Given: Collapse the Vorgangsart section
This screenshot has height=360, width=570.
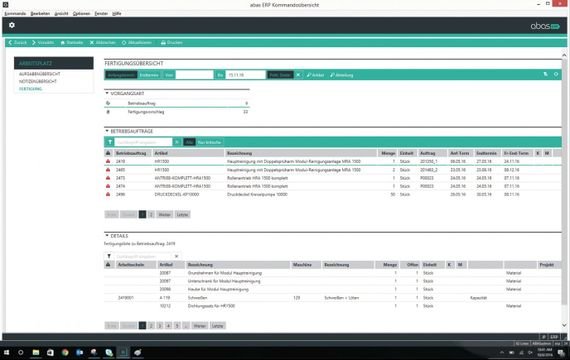Looking at the screenshot, I should (107, 93).
